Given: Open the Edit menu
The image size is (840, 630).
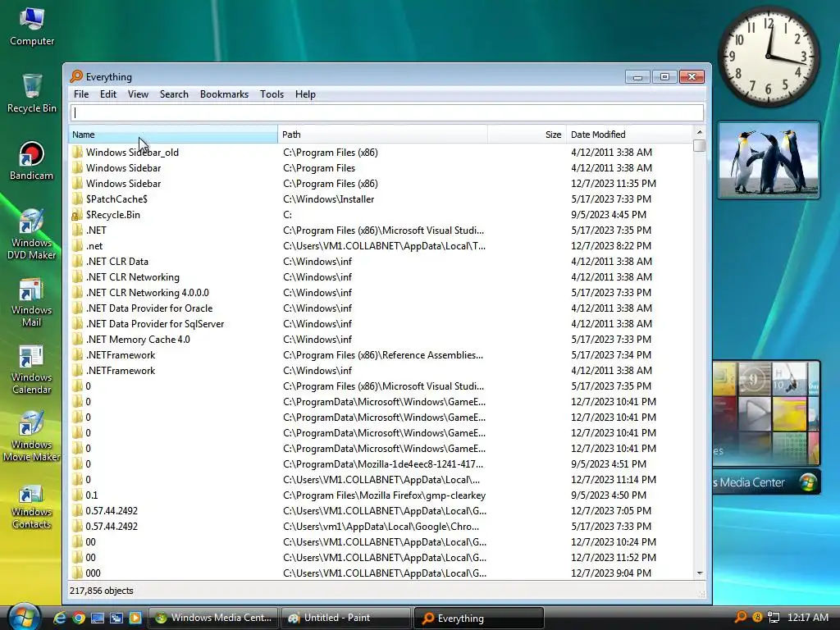Looking at the screenshot, I should pos(108,94).
